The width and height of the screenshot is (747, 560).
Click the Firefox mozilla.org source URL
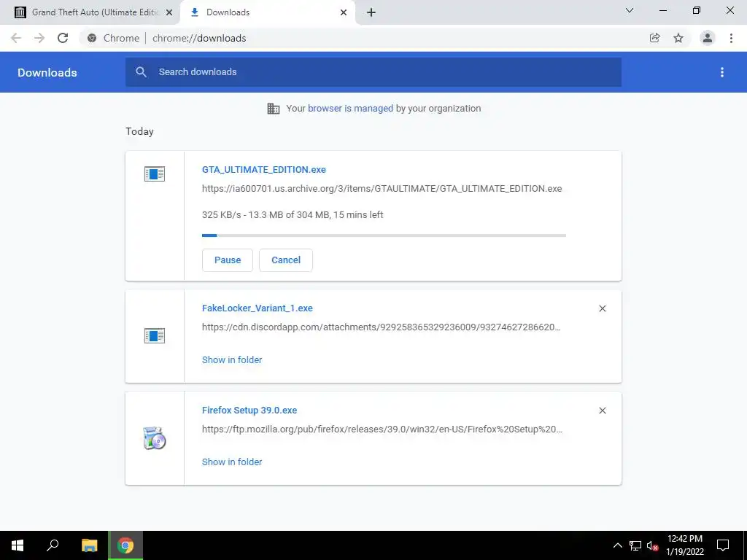[382, 429]
